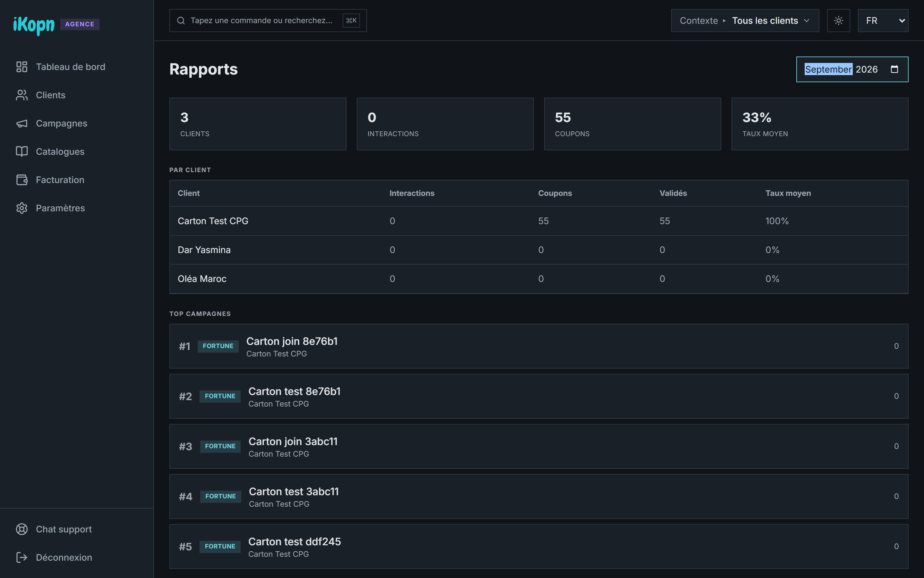Viewport: 924px width, 578px height.
Task: Click the FORTUNE tag on campaign #2
Action: click(220, 397)
